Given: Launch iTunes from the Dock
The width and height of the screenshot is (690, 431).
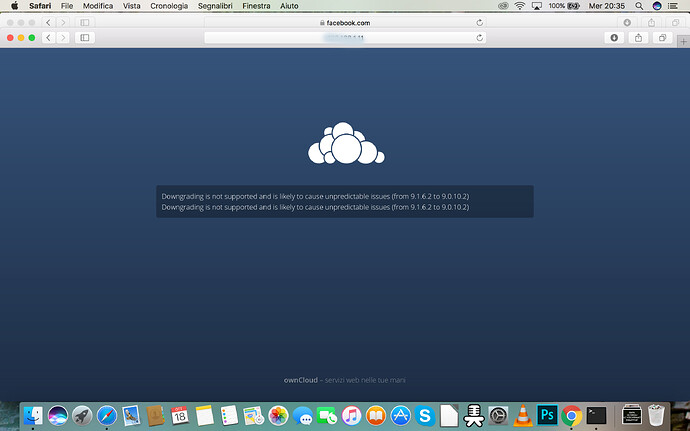Looking at the screenshot, I should click(351, 415).
